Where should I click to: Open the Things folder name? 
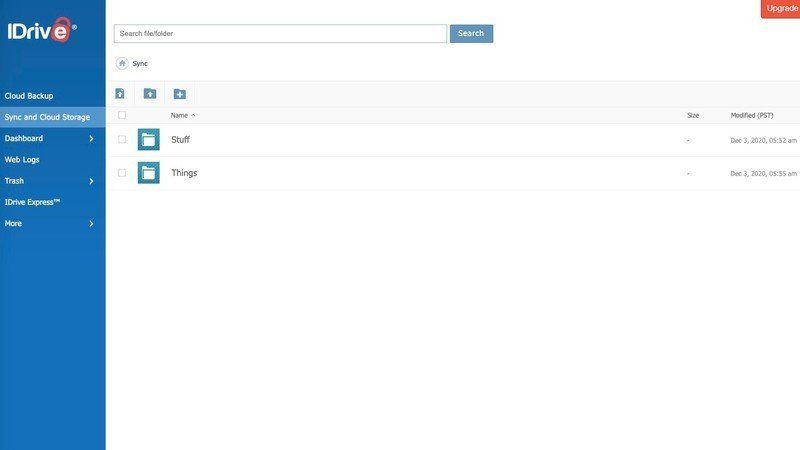pos(184,173)
